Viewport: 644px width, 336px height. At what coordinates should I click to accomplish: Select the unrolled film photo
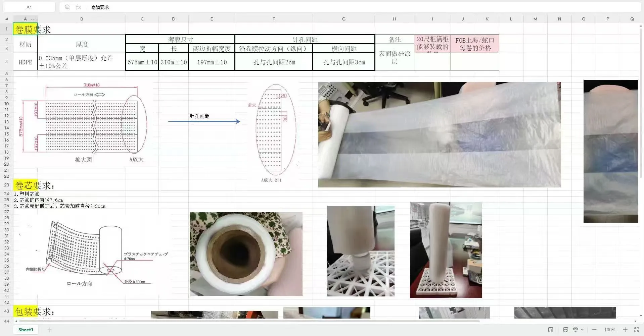click(x=440, y=134)
